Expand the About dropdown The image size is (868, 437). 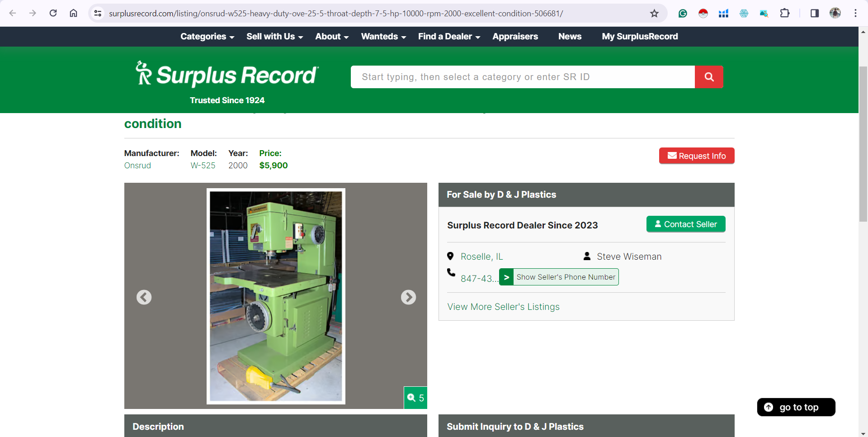pyautogui.click(x=332, y=37)
